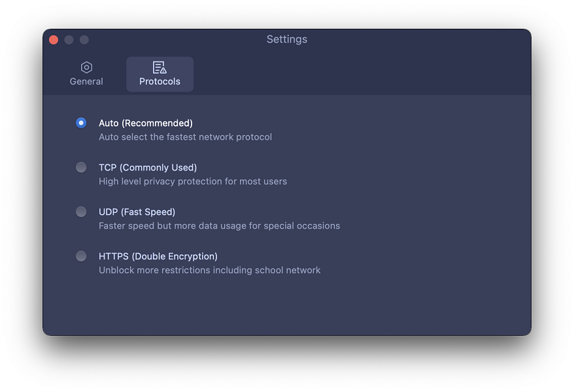Click the "UDP (Fast Speed)" label text
The width and height of the screenshot is (574, 392).
tap(137, 212)
